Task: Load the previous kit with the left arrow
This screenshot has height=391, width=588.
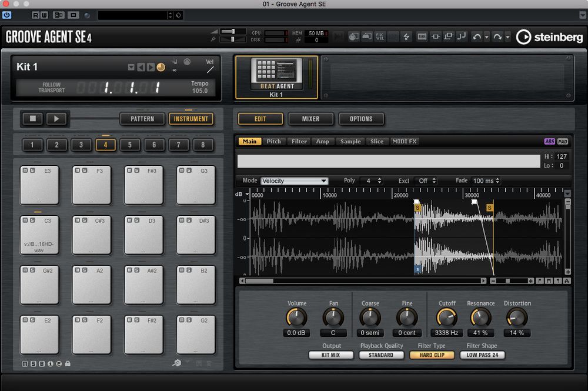Action: (x=141, y=67)
